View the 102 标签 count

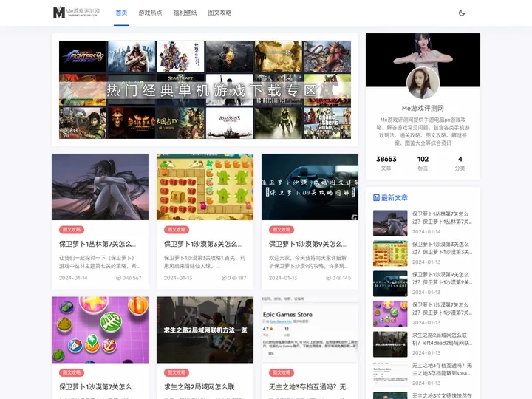(423, 163)
